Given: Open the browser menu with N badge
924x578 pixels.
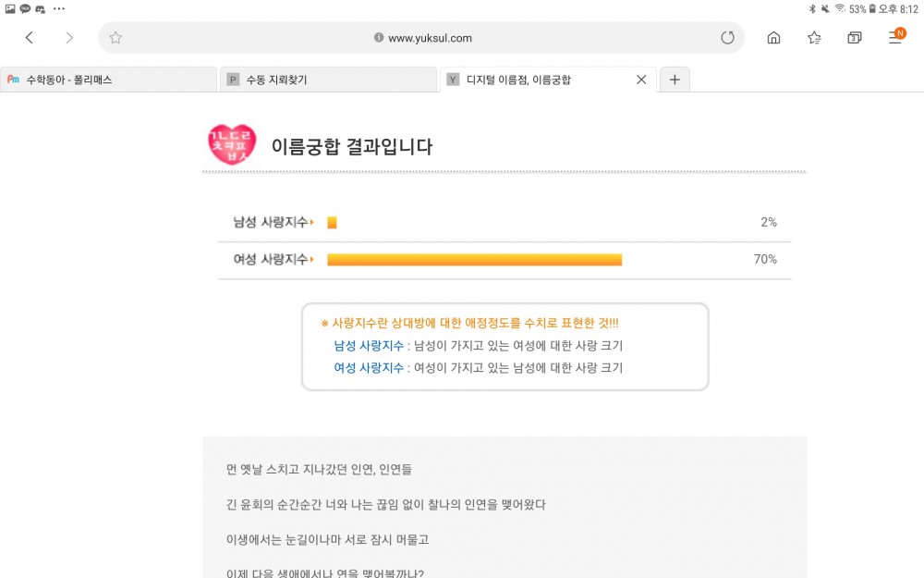Looking at the screenshot, I should 896,37.
